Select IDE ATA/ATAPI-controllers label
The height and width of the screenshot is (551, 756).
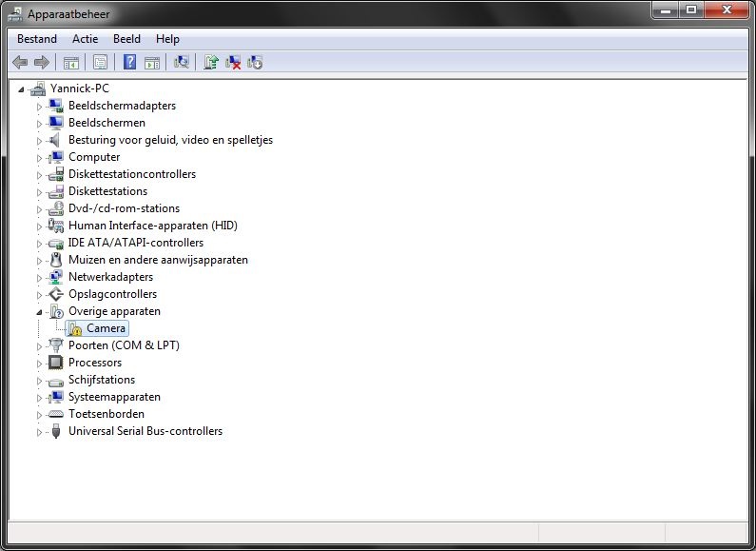136,243
